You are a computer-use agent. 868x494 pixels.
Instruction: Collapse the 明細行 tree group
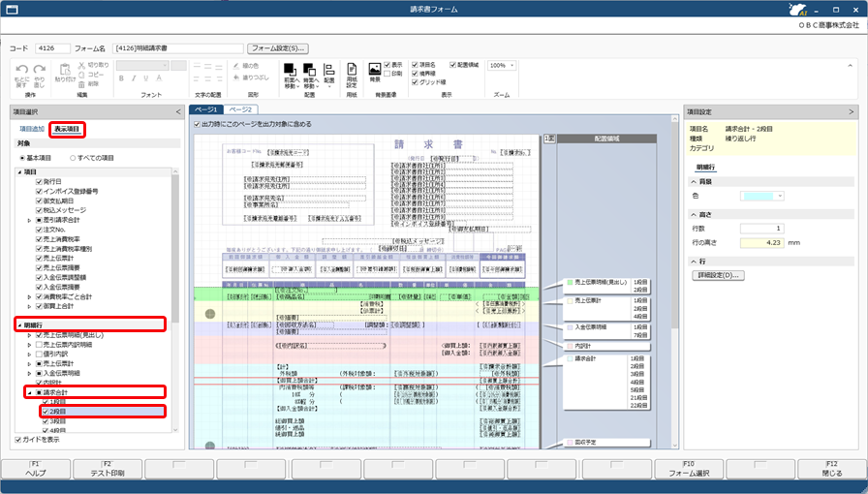point(20,325)
